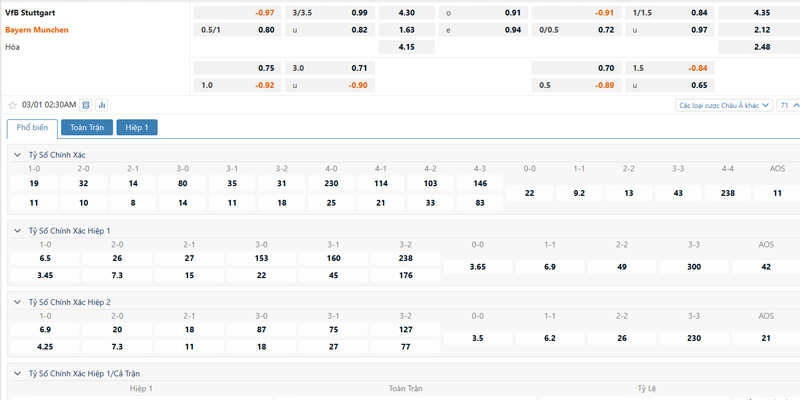
Task: Select over 3/3.5 odds 0.99
Action: (x=330, y=13)
